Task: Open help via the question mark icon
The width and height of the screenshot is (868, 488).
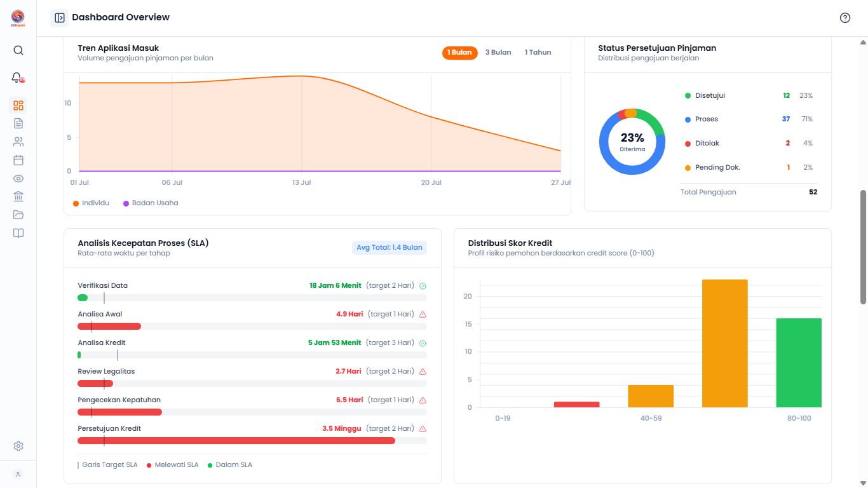Action: [845, 18]
